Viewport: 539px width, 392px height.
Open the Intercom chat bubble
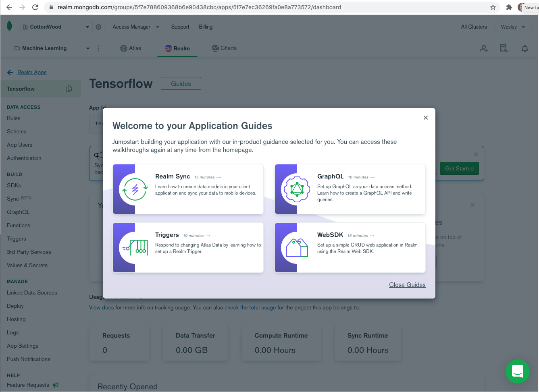[518, 371]
